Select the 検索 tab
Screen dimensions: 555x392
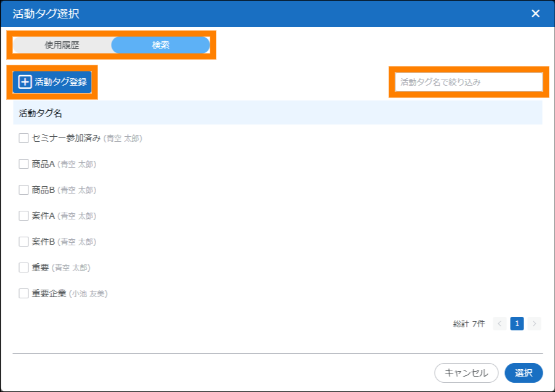pos(160,45)
